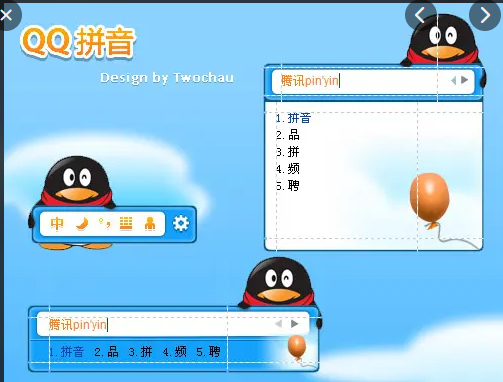Viewport: 503px width, 382px height.
Task: Select candidate 2 品 in vertical list
Action: [x=288, y=135]
